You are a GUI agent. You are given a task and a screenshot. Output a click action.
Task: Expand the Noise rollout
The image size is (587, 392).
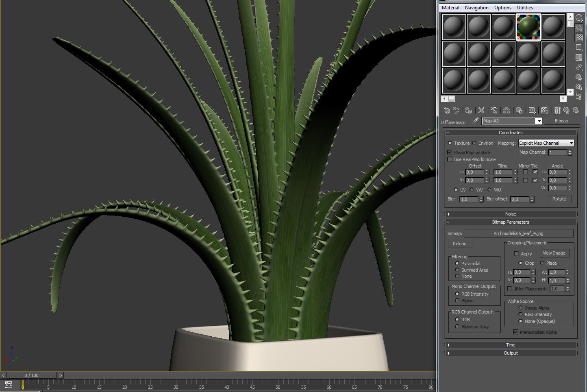point(511,214)
